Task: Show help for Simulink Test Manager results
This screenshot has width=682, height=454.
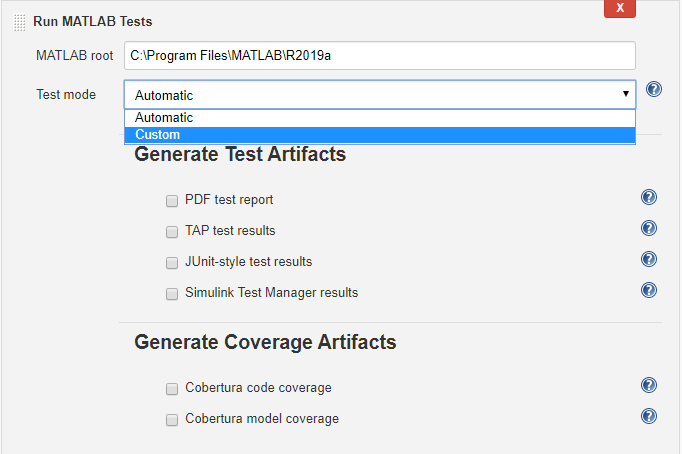Action: coord(648,291)
